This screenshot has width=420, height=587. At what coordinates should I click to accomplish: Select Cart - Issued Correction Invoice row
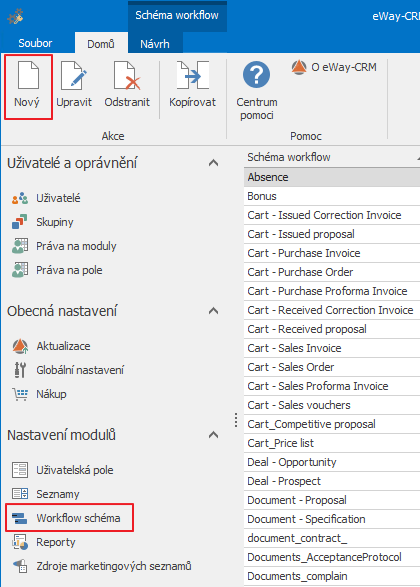332,215
